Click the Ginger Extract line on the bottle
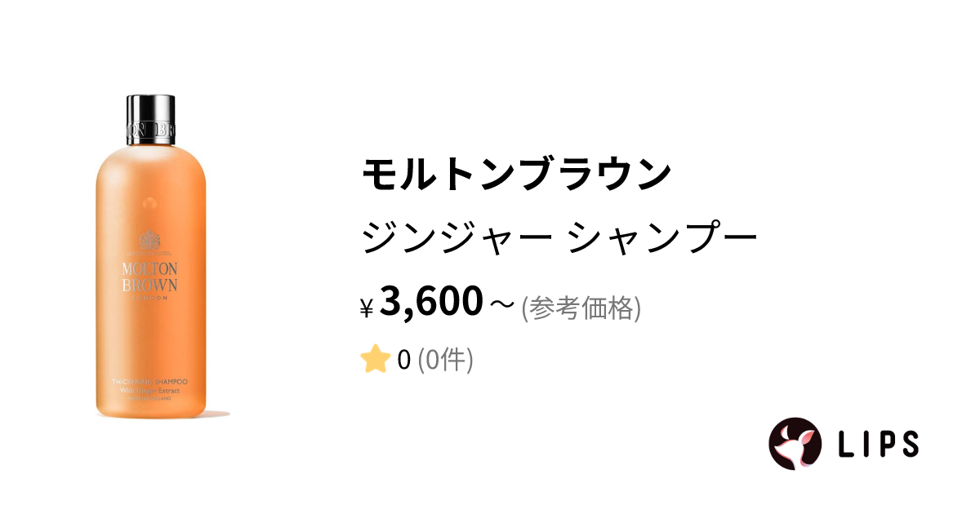The width and height of the screenshot is (980, 514). (149, 391)
